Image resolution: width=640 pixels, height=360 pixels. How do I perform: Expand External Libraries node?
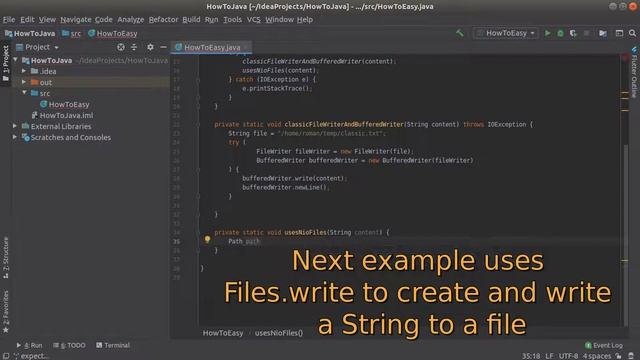click(15, 126)
